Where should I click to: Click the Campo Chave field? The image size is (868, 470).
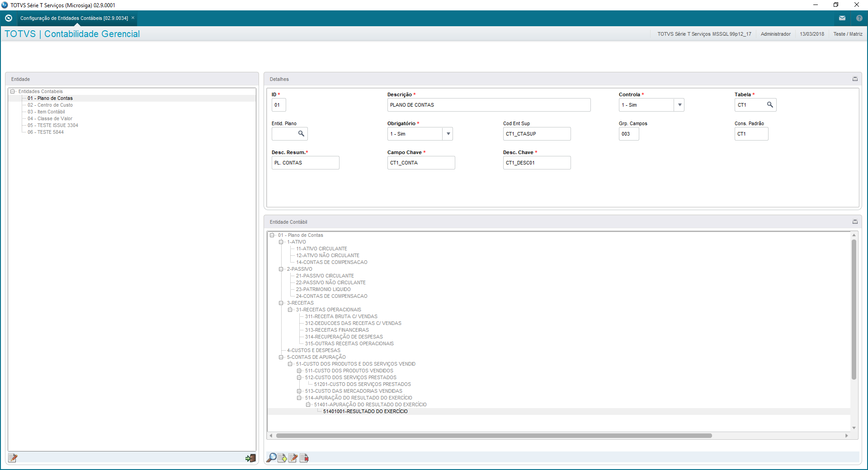point(421,163)
